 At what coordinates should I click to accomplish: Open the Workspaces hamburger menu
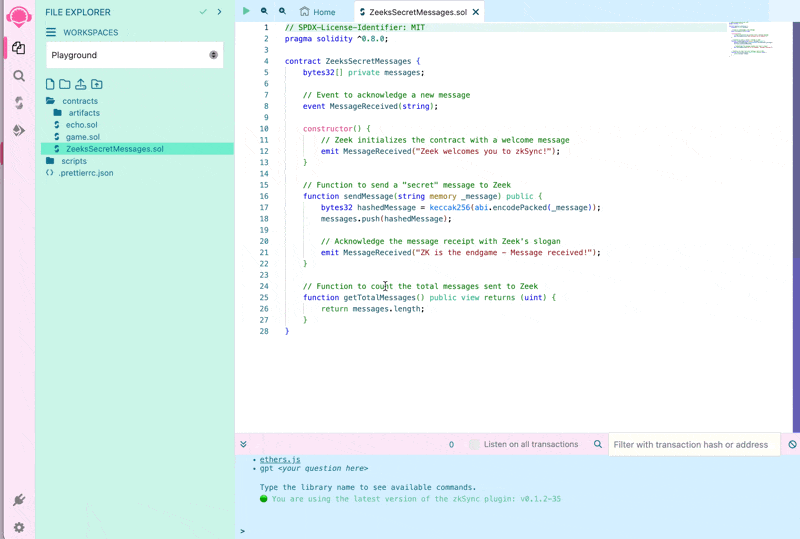pyautogui.click(x=51, y=32)
